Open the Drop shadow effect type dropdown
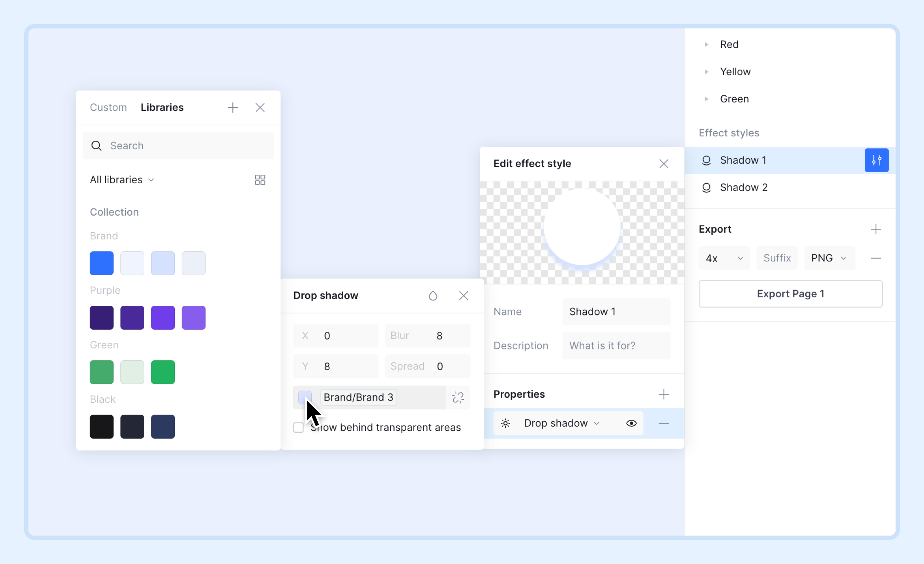924x564 pixels. coord(562,423)
